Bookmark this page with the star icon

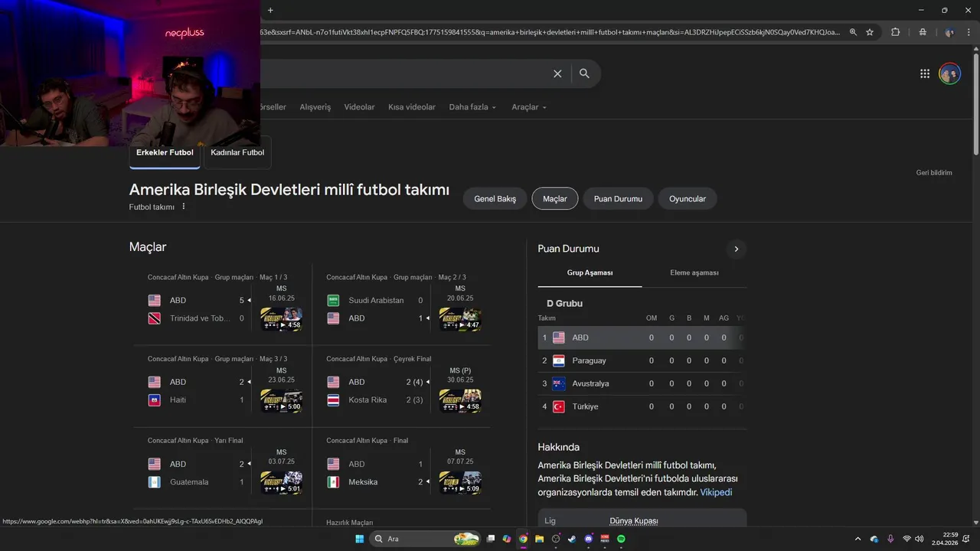pos(870,32)
